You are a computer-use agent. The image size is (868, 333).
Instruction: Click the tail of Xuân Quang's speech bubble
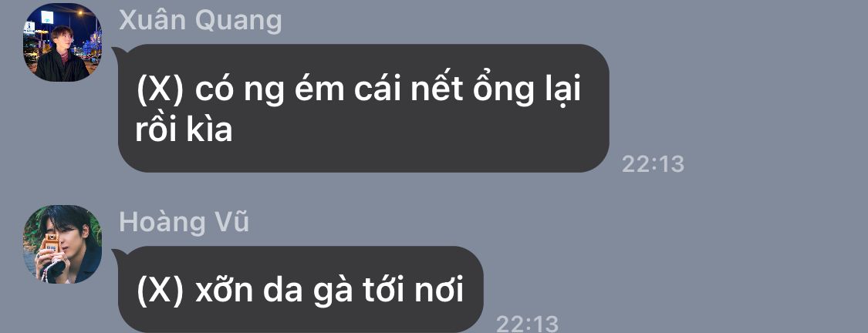click(117, 52)
